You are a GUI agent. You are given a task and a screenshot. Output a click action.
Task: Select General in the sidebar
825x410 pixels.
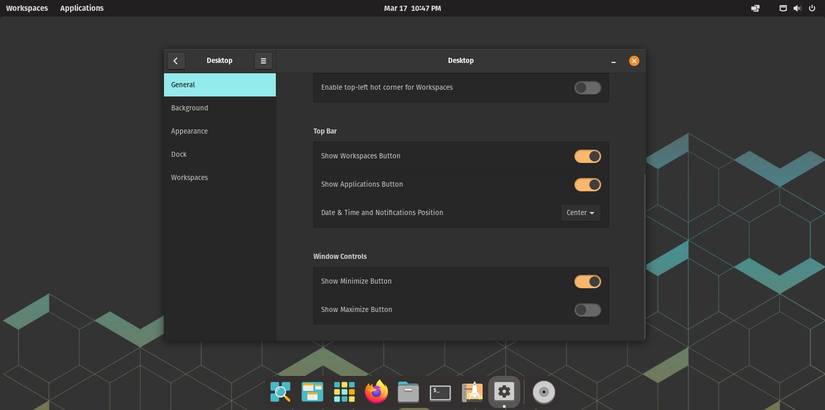tap(220, 85)
